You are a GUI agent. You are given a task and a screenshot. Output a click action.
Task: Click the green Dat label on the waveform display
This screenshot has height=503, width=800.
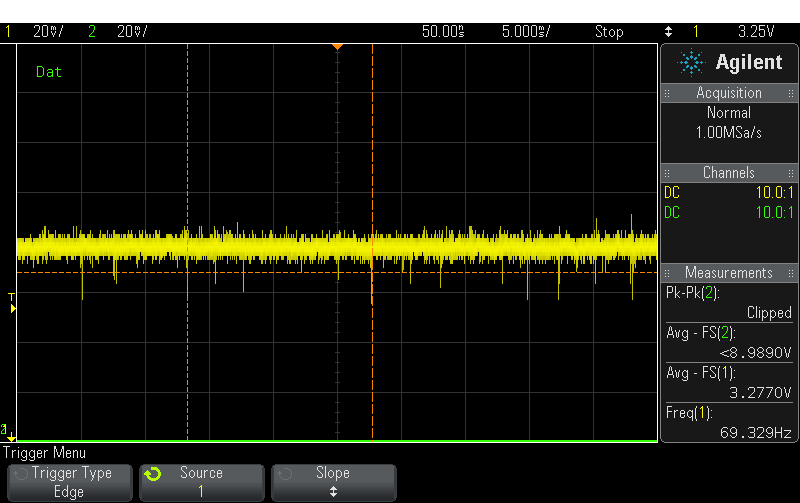48,72
